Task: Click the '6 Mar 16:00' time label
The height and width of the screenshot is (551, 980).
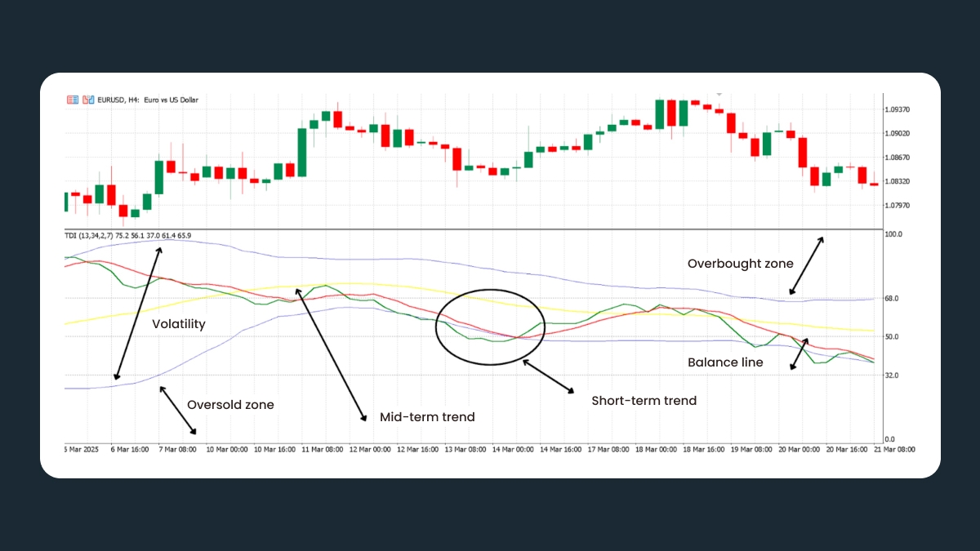Action: 129,449
